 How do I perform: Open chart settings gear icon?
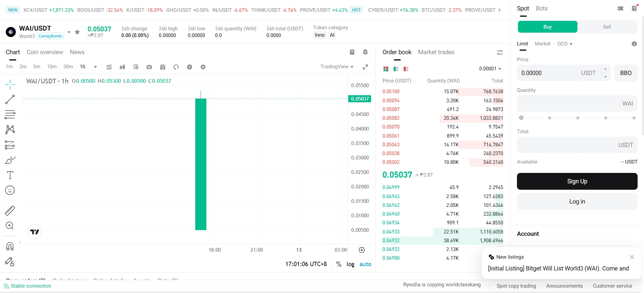pyautogui.click(x=203, y=67)
